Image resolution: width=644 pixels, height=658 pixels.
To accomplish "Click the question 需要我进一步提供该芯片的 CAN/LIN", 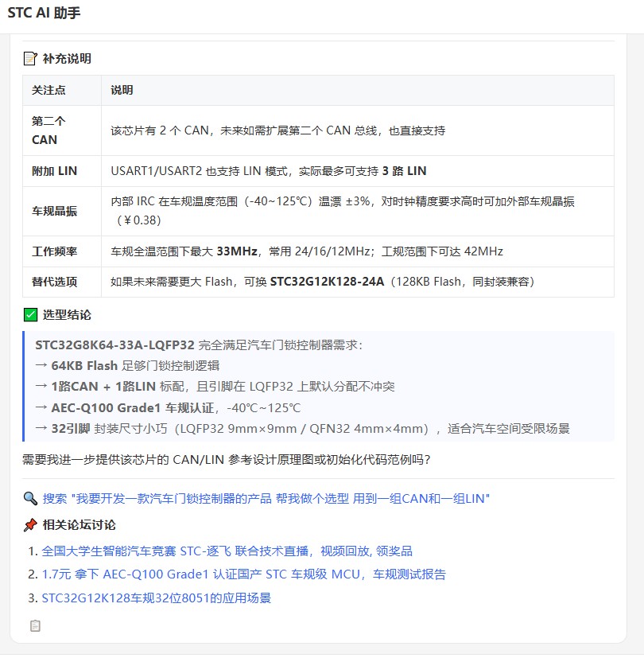I will coord(227,460).
